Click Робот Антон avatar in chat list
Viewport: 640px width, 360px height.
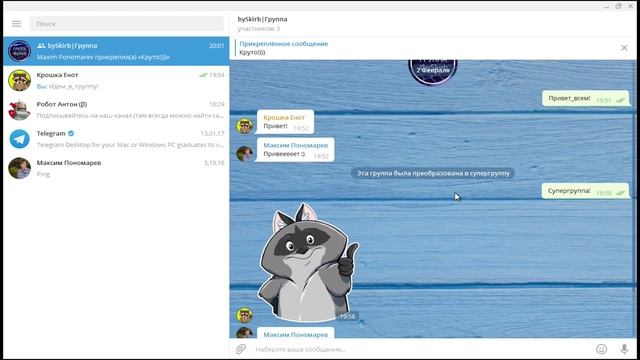[x=20, y=110]
